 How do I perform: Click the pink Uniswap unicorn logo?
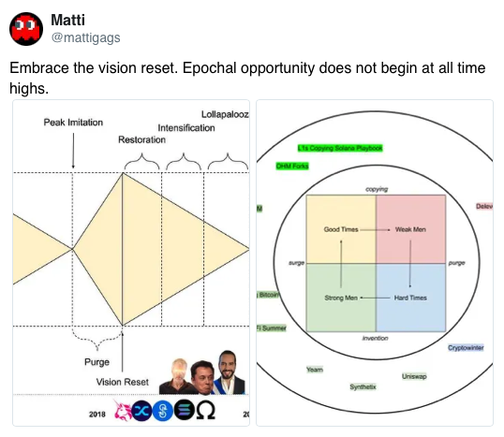123,410
